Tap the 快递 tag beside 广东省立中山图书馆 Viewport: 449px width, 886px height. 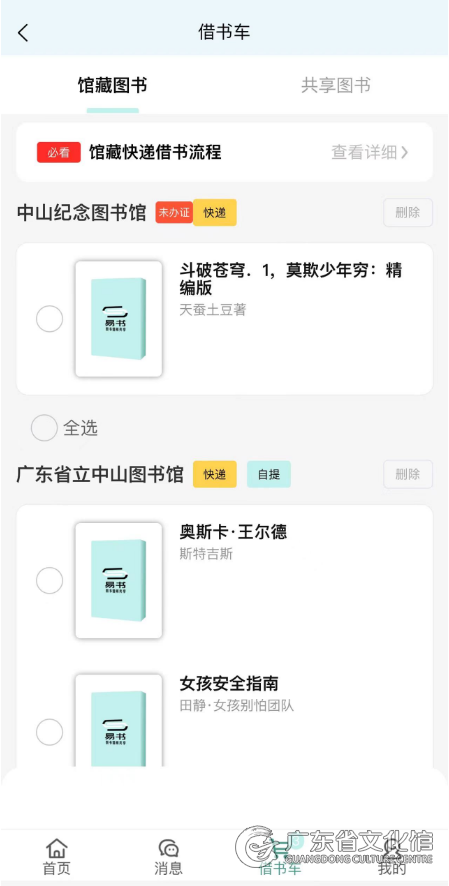tap(215, 475)
